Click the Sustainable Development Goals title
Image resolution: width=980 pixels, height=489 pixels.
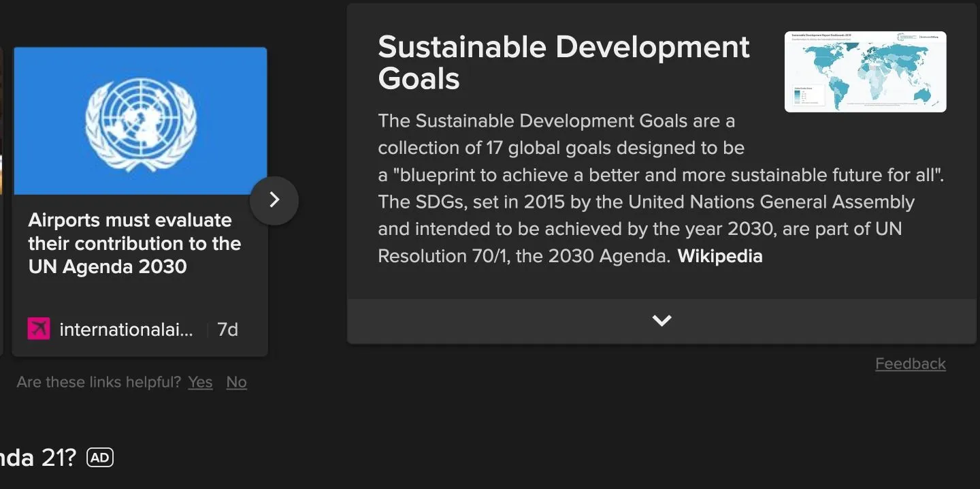[563, 63]
